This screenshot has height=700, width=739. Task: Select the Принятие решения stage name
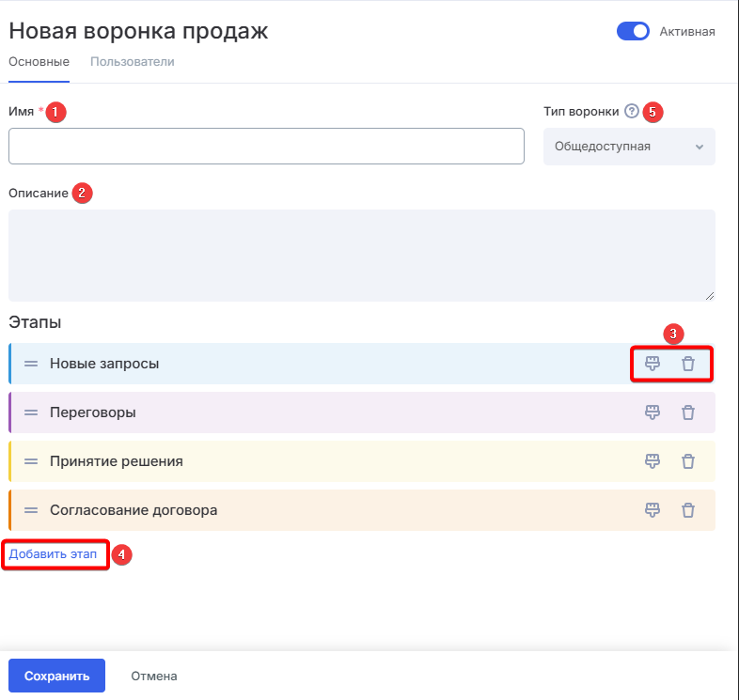pyautogui.click(x=117, y=461)
